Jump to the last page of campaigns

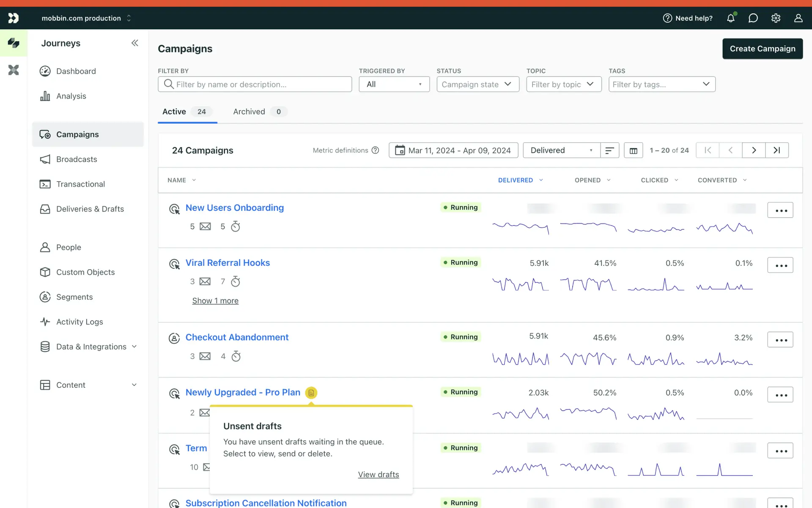[x=776, y=150]
